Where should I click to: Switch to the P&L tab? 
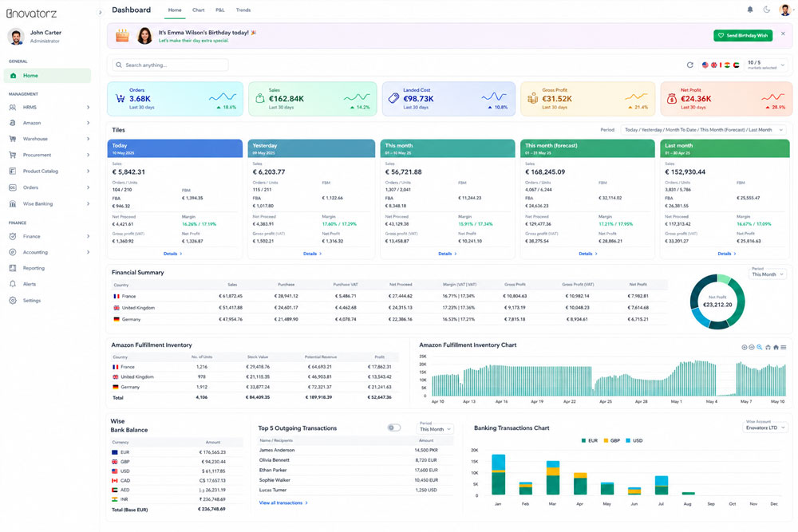point(220,10)
